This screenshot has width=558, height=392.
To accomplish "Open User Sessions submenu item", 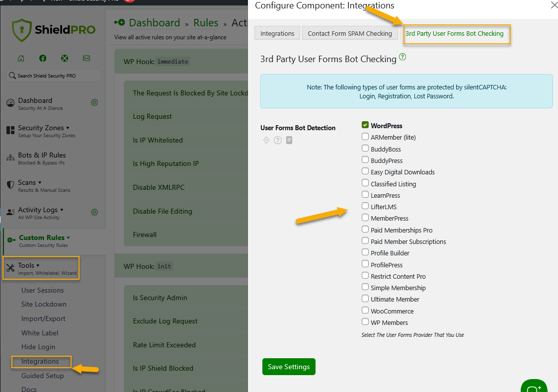I will click(42, 290).
